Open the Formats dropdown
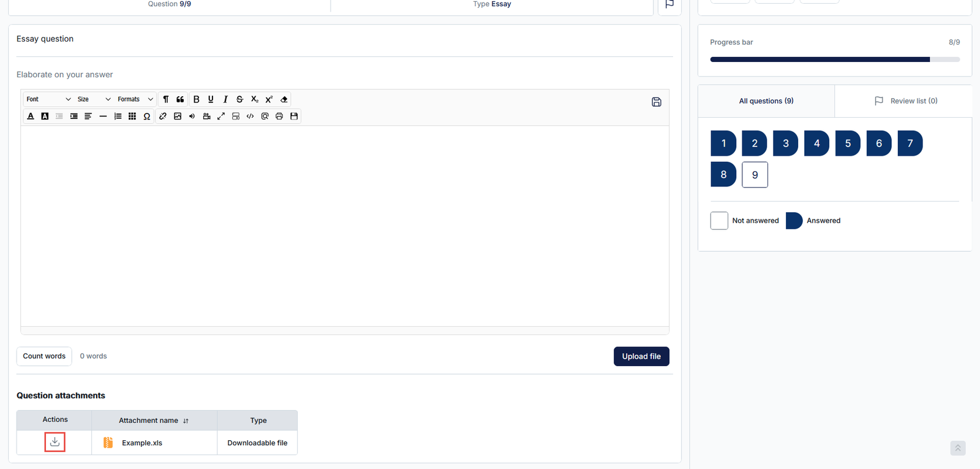The height and width of the screenshot is (469, 980). click(135, 99)
